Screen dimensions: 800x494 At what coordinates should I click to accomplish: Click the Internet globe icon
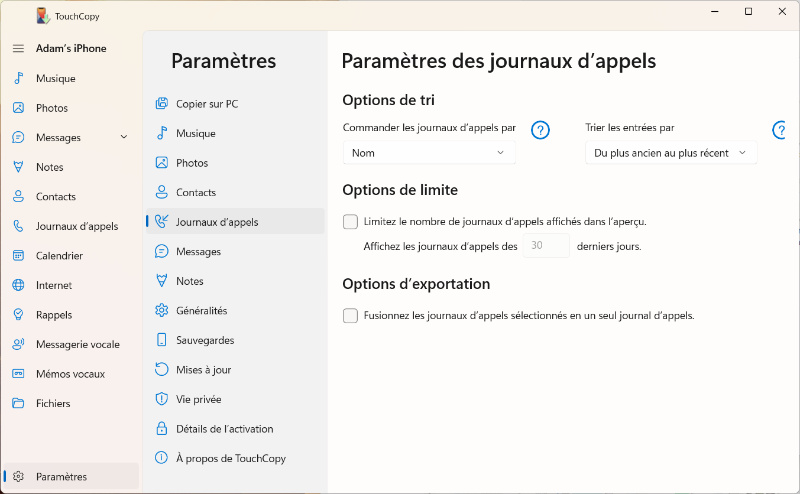click(x=18, y=285)
